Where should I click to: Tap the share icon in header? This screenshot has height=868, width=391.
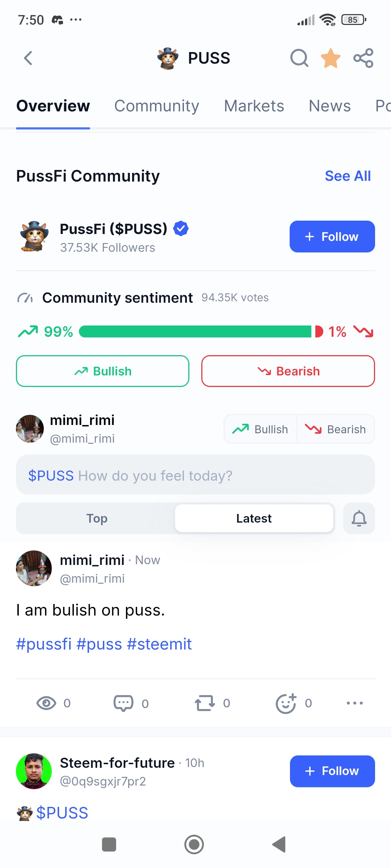pos(363,58)
